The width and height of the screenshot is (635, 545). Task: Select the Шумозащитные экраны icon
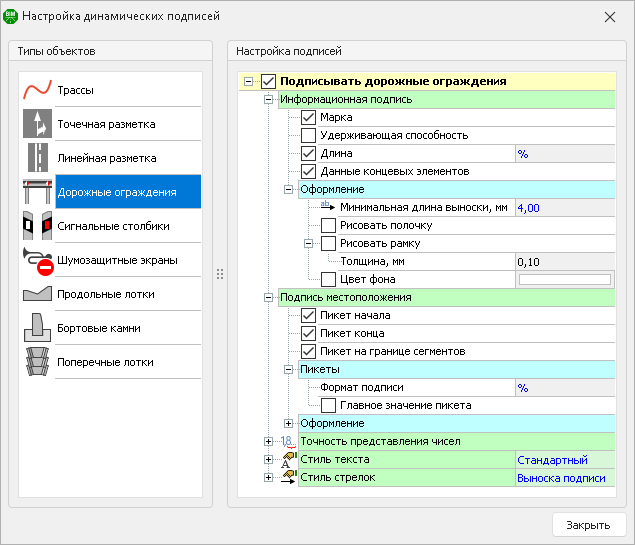37,260
